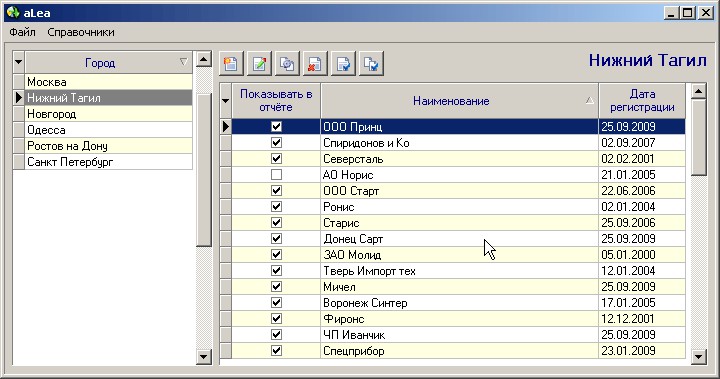The image size is (720, 379).
Task: Click the Показывать в отчёте column header
Action: coord(276,101)
